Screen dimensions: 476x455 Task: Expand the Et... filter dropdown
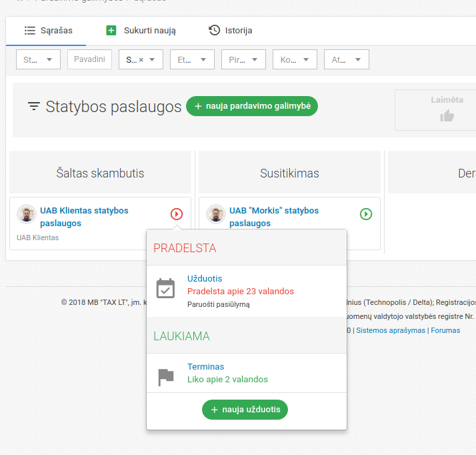click(x=192, y=59)
